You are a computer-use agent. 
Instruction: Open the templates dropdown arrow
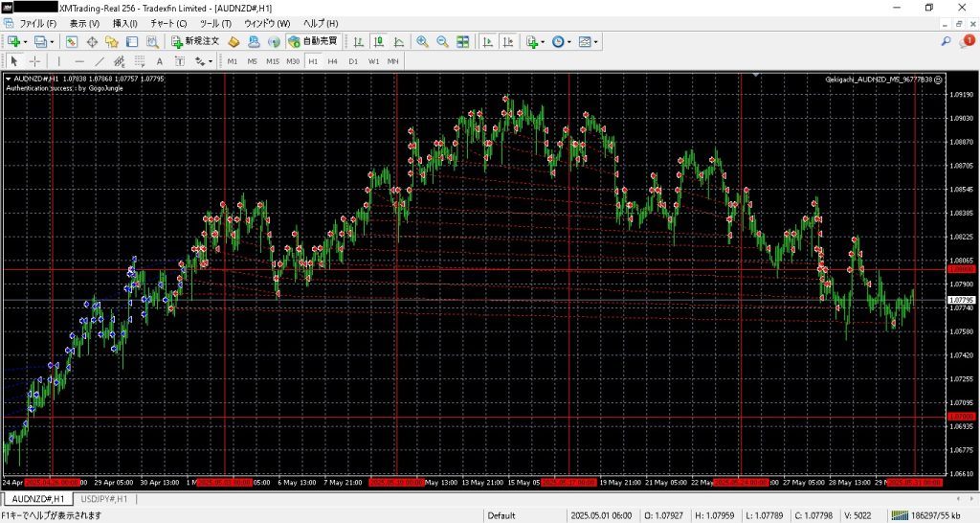click(x=597, y=41)
